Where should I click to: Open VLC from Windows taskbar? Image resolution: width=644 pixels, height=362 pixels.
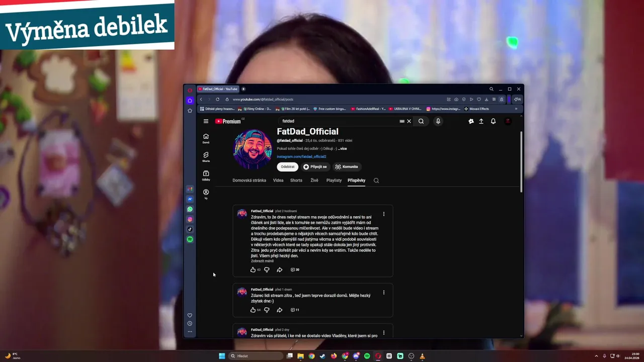[422, 356]
